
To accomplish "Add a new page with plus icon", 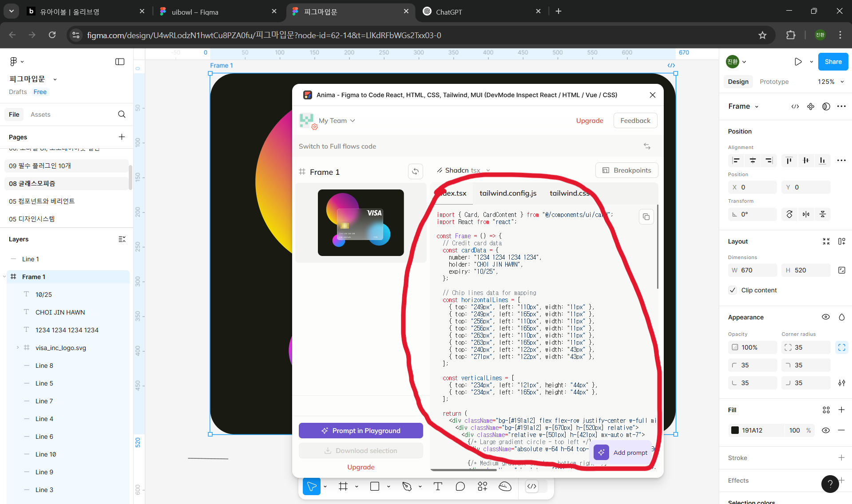I will (122, 137).
